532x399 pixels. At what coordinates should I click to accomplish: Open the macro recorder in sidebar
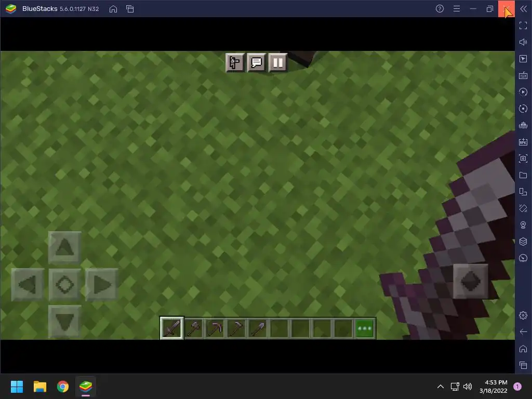coord(523,92)
